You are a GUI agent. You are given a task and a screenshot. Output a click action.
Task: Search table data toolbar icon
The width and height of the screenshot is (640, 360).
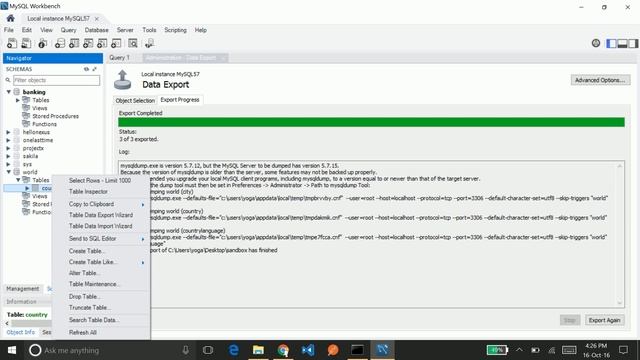pos(133,43)
